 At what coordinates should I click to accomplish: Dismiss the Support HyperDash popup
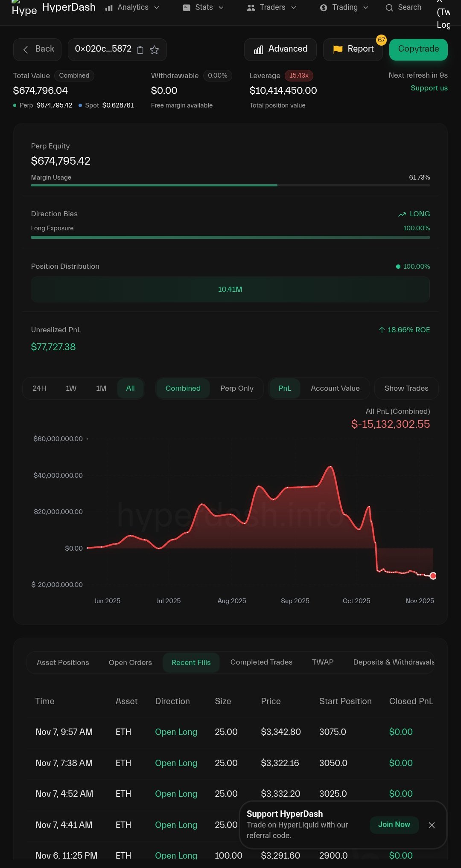pyautogui.click(x=432, y=825)
